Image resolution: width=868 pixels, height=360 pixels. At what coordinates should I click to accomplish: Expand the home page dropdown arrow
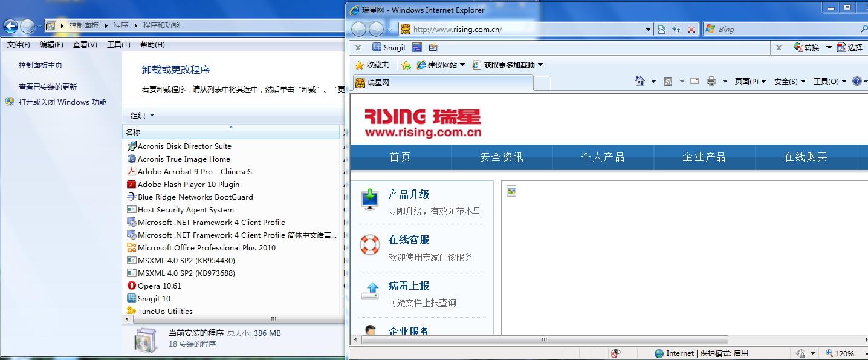pos(653,82)
